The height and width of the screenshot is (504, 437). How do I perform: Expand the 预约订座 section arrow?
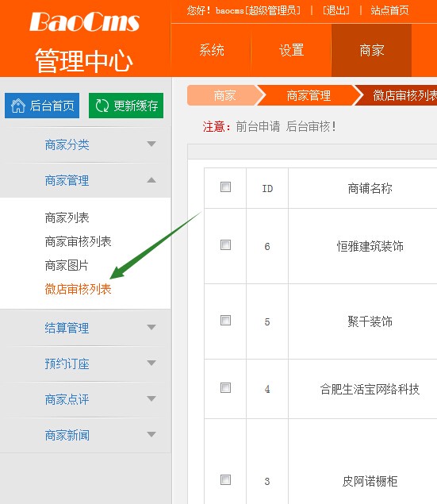click(151, 363)
